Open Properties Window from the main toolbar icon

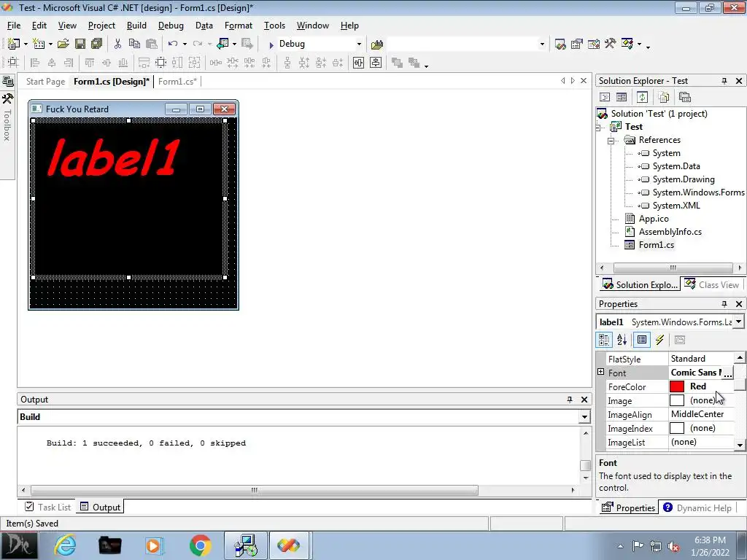(x=577, y=44)
